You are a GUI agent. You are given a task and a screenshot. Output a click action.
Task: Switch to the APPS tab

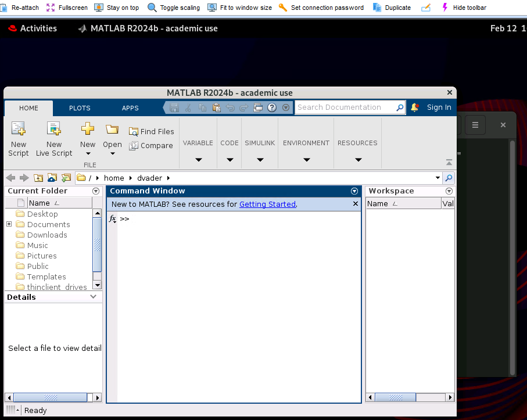click(x=130, y=108)
